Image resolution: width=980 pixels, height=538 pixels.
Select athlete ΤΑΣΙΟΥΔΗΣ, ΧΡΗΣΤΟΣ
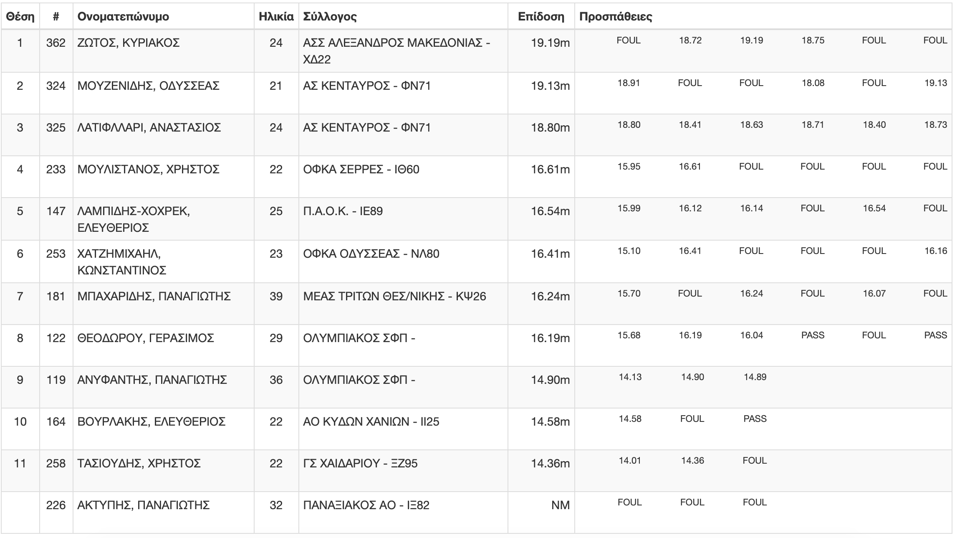point(139,464)
